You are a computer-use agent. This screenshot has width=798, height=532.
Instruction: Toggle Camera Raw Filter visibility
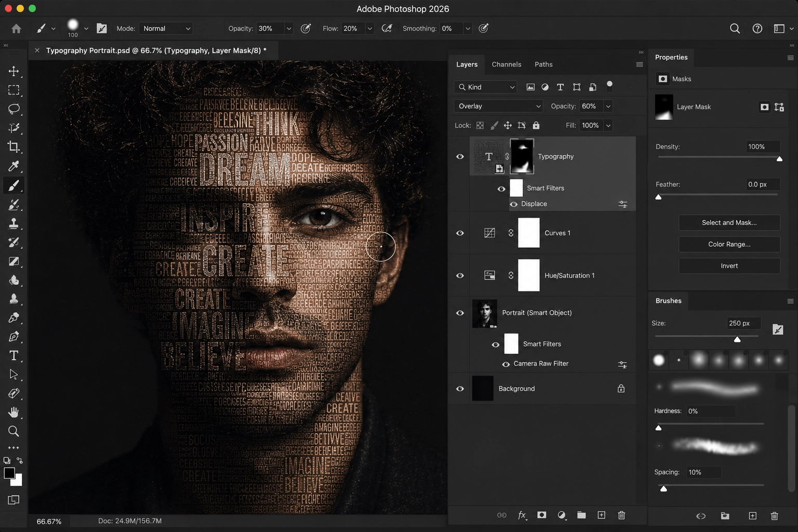pos(506,364)
